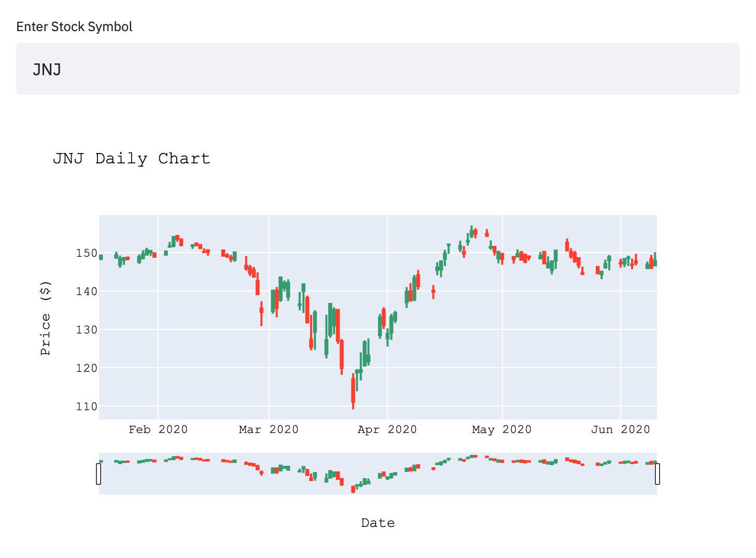Click the 'Price ($)' y-axis title
The height and width of the screenshot is (558, 756).
[46, 318]
